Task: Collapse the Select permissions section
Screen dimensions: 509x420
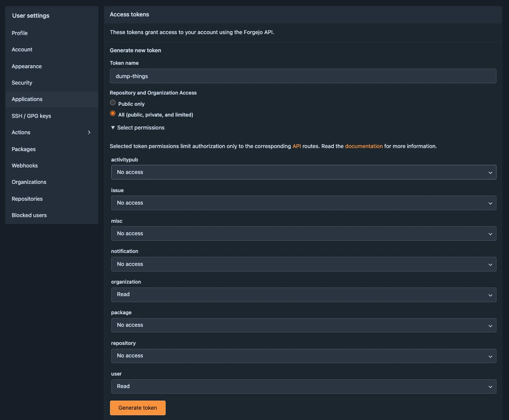Action: (x=138, y=128)
